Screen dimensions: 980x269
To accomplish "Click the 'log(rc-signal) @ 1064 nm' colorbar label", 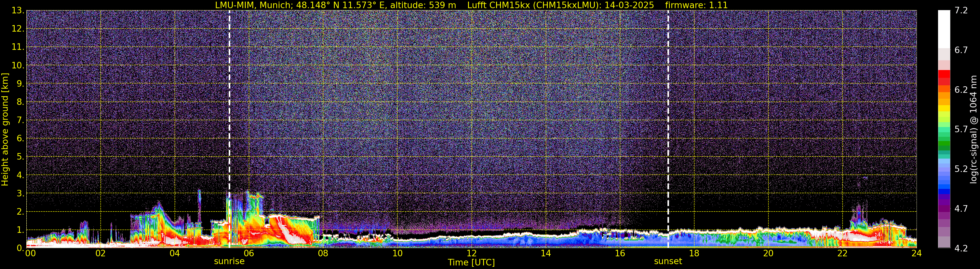I will point(973,129).
